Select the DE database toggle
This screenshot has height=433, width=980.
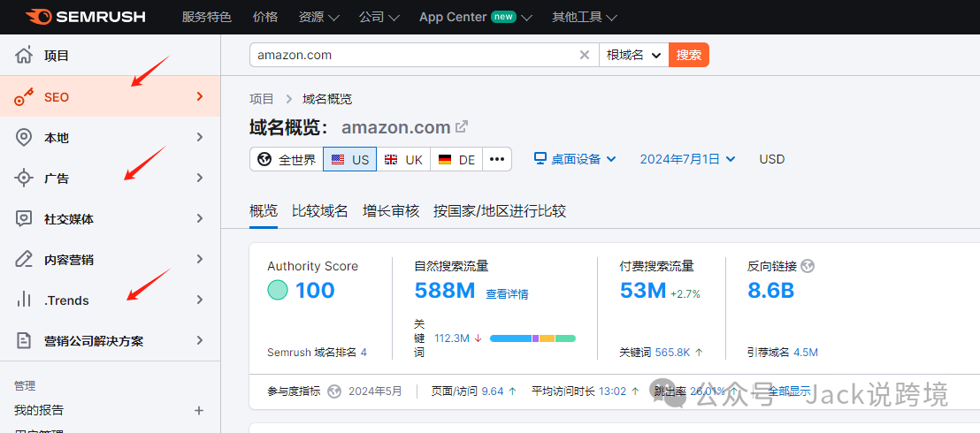[x=456, y=159]
